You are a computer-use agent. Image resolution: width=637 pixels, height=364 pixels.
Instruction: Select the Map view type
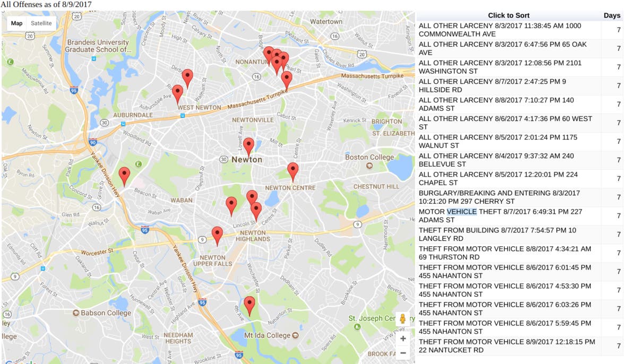point(17,23)
